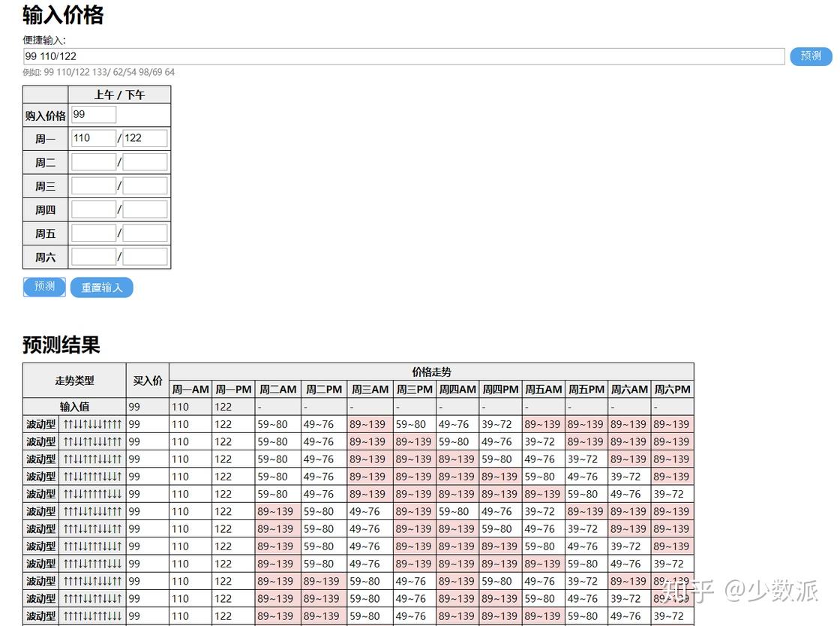The image size is (840, 626).
Task: Click the 购入价格 row label
Action: click(x=46, y=116)
